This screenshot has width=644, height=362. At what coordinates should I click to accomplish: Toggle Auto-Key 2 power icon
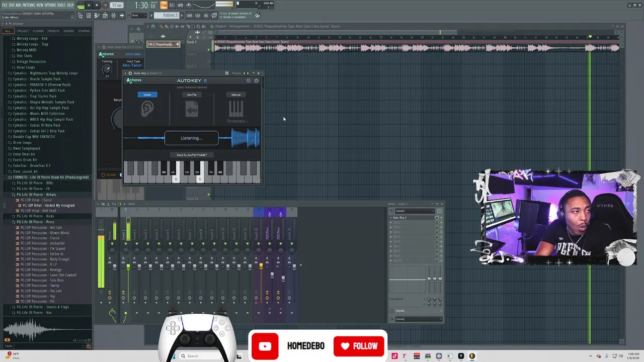pos(256,80)
